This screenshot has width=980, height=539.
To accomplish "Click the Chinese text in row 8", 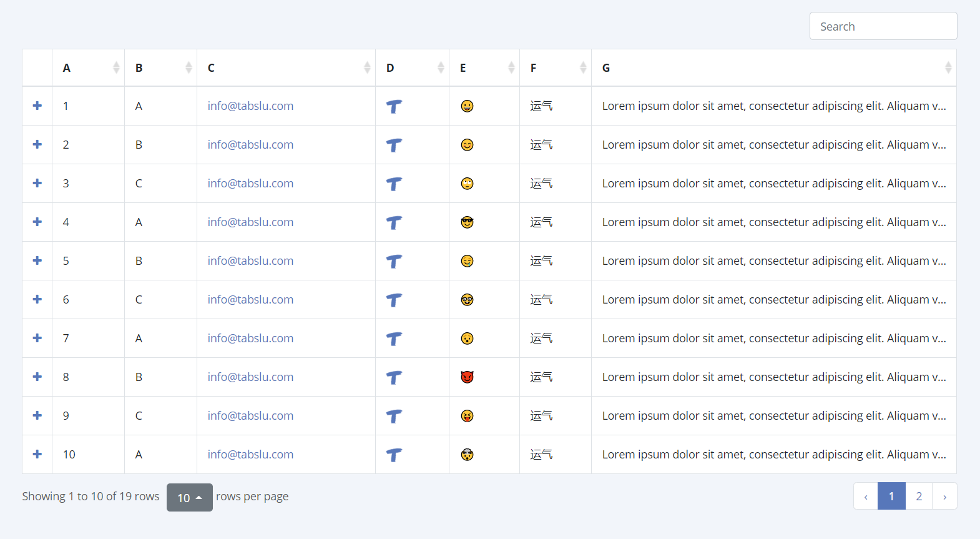I will 541,377.
